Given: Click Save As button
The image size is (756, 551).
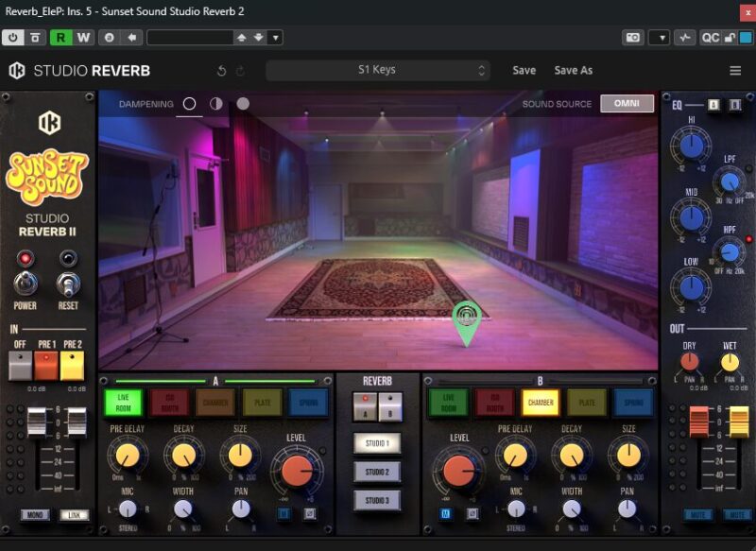Looking at the screenshot, I should [574, 70].
